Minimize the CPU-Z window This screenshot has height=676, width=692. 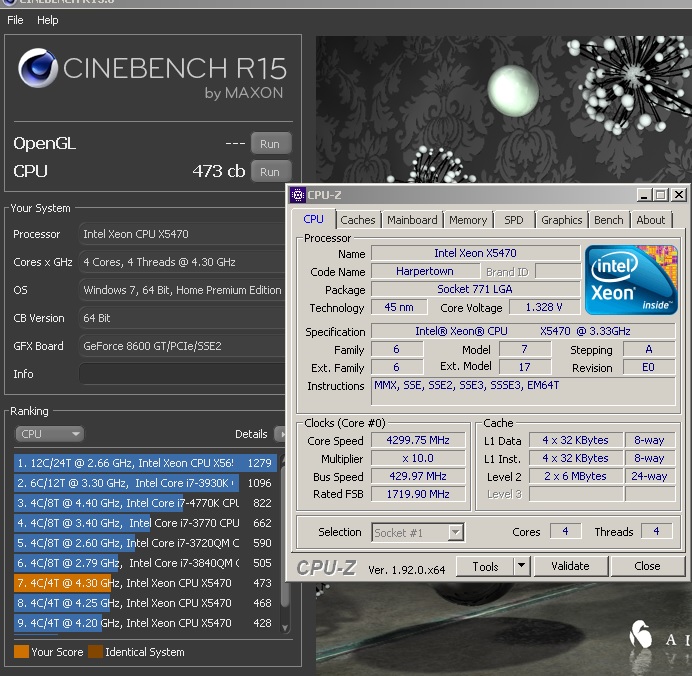pyautogui.click(x=644, y=195)
